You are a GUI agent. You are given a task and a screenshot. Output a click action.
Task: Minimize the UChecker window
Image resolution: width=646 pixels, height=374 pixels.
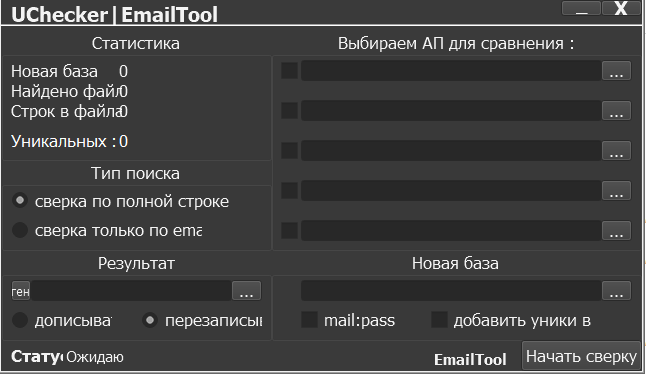coord(581,8)
